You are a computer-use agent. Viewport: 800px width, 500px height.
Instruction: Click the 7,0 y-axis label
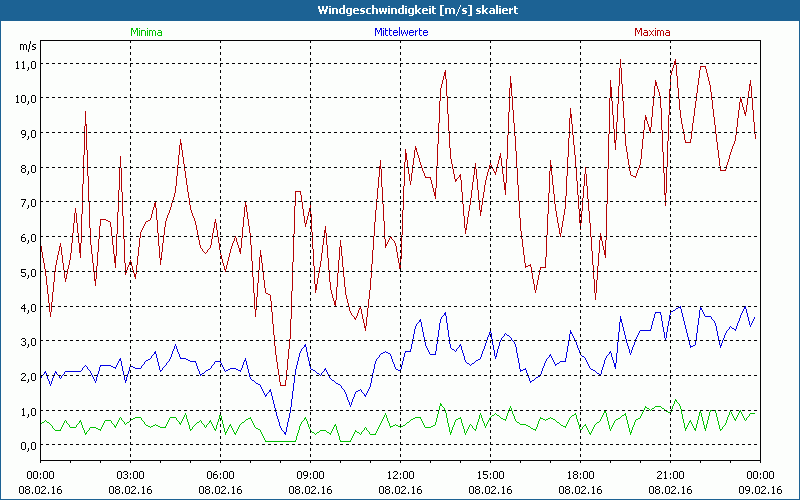pos(27,203)
